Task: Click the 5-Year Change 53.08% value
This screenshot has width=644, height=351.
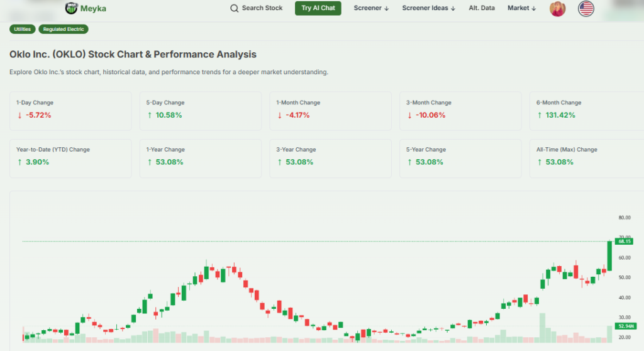Action: pyautogui.click(x=430, y=162)
